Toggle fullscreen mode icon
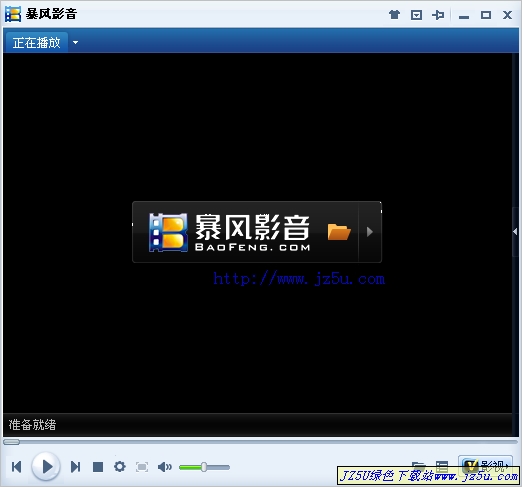Viewport: 522px width, 487px height. (142, 467)
